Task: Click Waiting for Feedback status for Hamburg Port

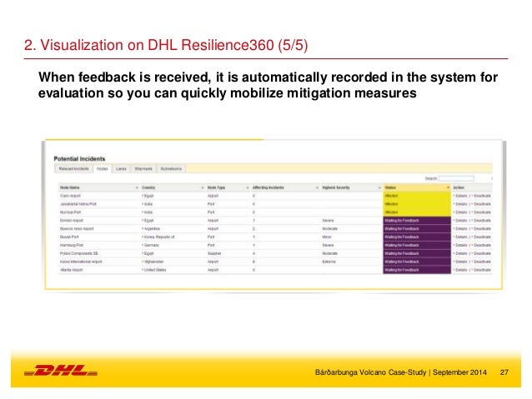Action: [417, 245]
